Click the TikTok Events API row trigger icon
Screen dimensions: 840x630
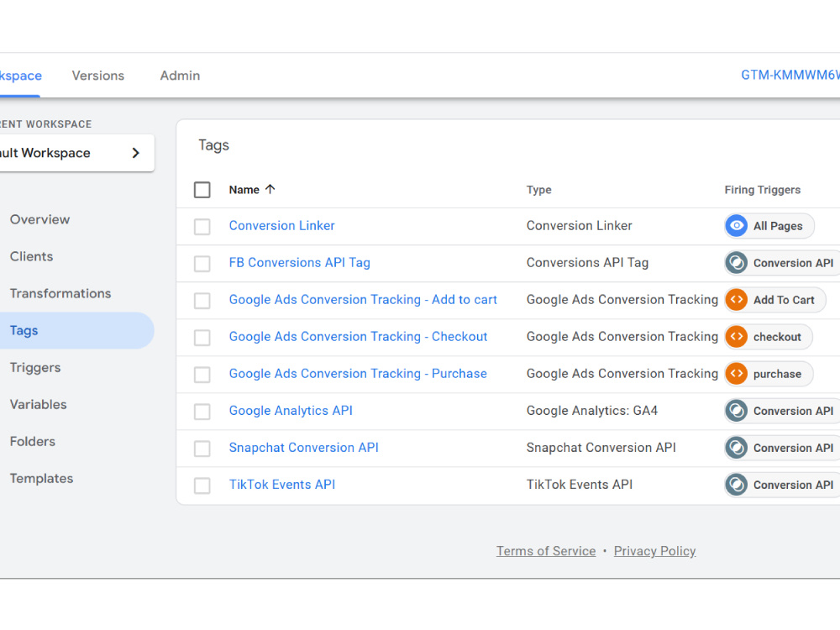(737, 485)
